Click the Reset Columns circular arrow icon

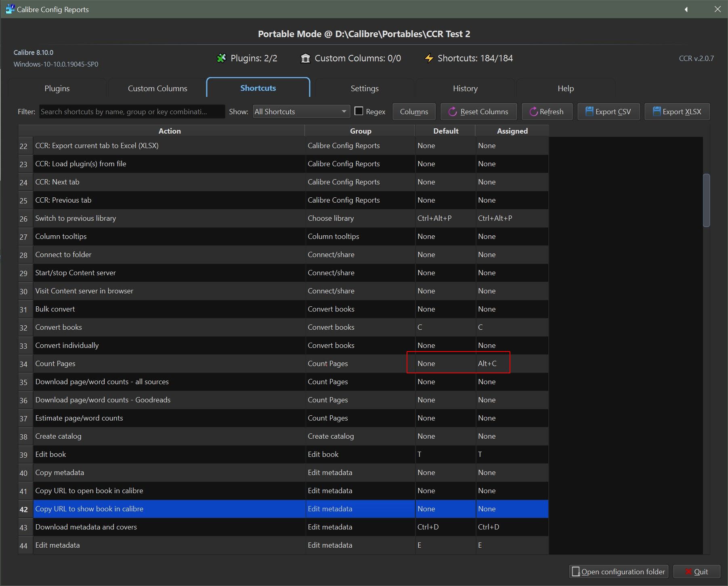point(453,112)
